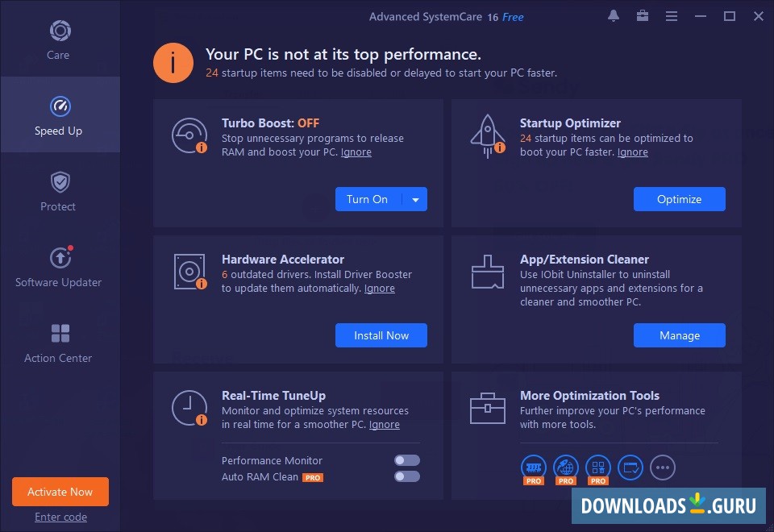Open the Protect shield icon
The width and height of the screenshot is (774, 532).
[x=60, y=182]
